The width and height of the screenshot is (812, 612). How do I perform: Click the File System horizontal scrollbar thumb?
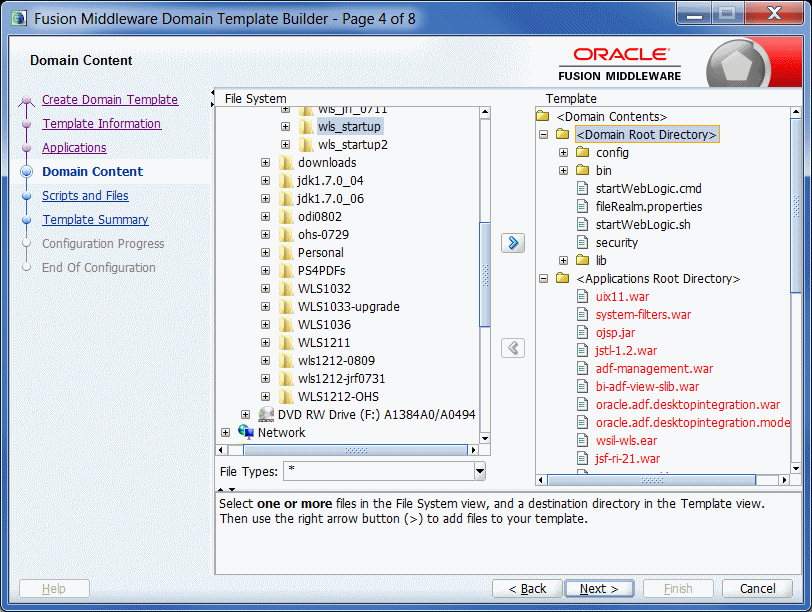[356, 450]
